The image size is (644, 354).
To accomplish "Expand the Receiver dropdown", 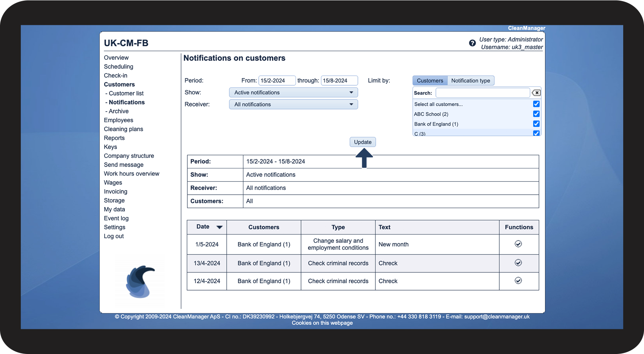I will [x=293, y=104].
